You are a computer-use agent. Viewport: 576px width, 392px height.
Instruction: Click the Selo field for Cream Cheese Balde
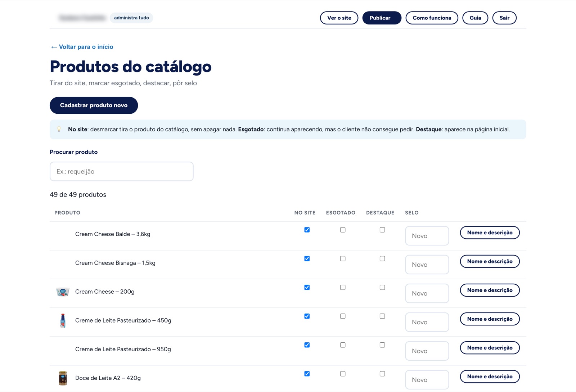(x=427, y=236)
